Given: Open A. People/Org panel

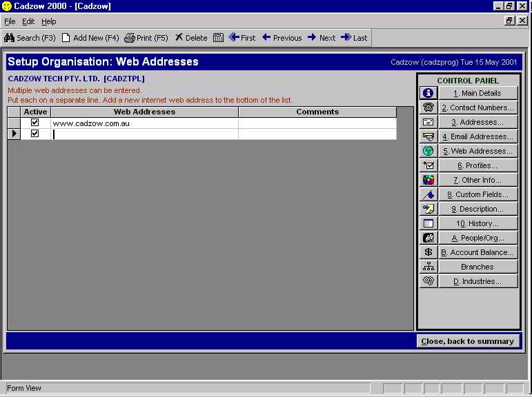Looking at the screenshot, I should click(x=477, y=238).
